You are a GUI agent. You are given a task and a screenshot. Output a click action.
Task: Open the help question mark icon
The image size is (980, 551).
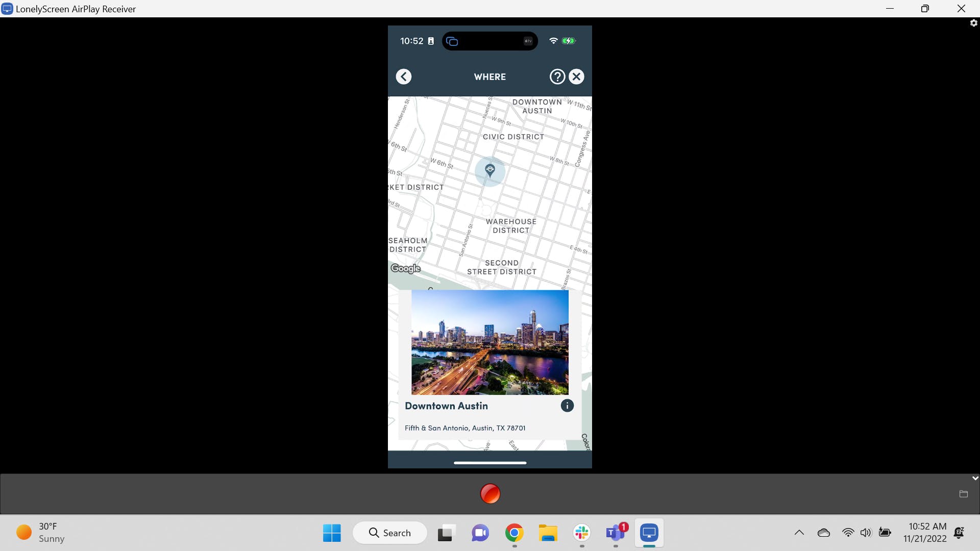(x=557, y=77)
